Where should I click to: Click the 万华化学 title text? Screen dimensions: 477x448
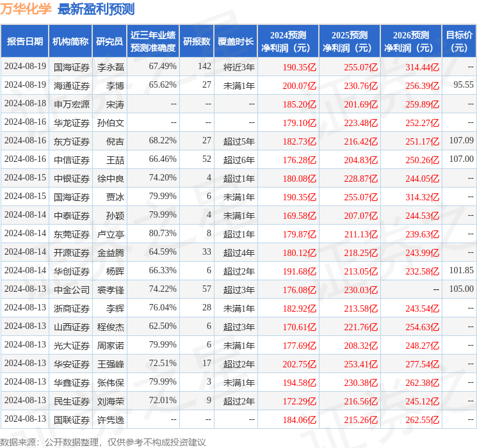point(26,9)
